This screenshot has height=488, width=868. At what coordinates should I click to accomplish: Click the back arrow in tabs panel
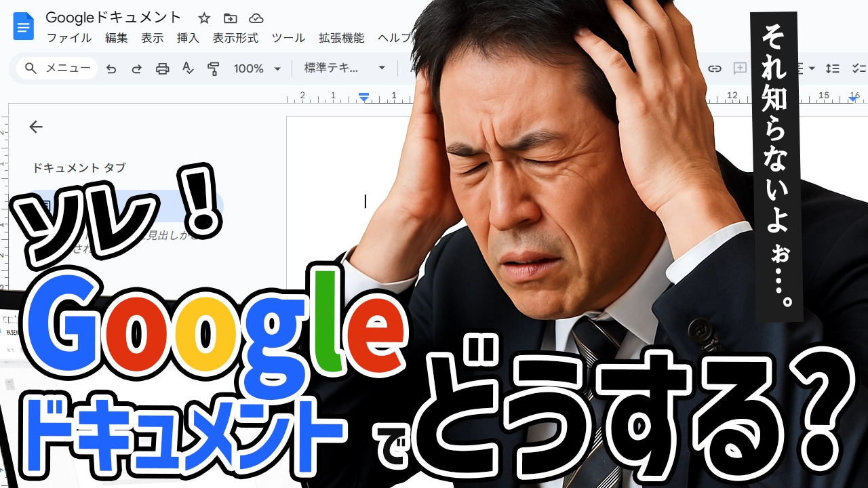[36, 127]
